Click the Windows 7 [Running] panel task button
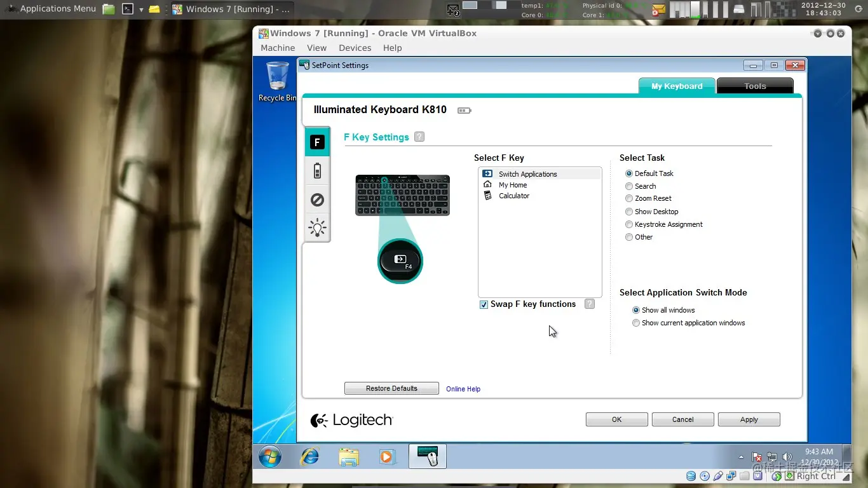 click(231, 9)
